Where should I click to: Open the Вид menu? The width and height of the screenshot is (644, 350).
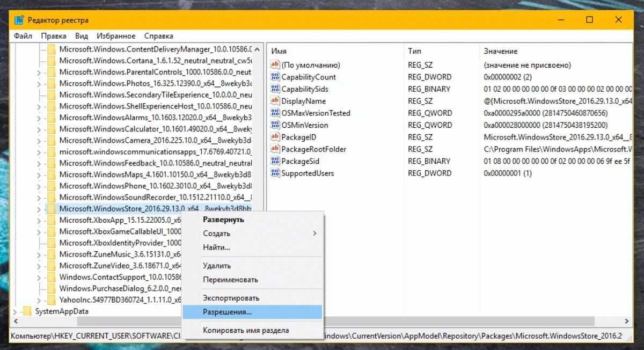pos(82,36)
